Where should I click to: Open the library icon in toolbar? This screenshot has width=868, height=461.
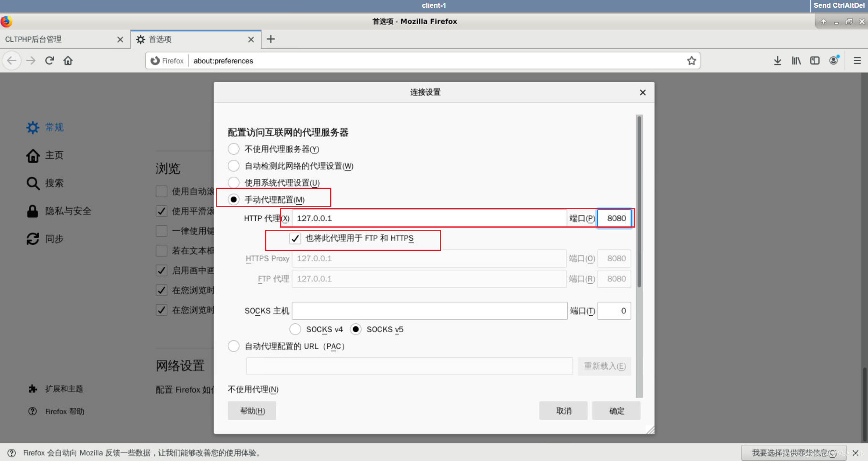pyautogui.click(x=796, y=60)
